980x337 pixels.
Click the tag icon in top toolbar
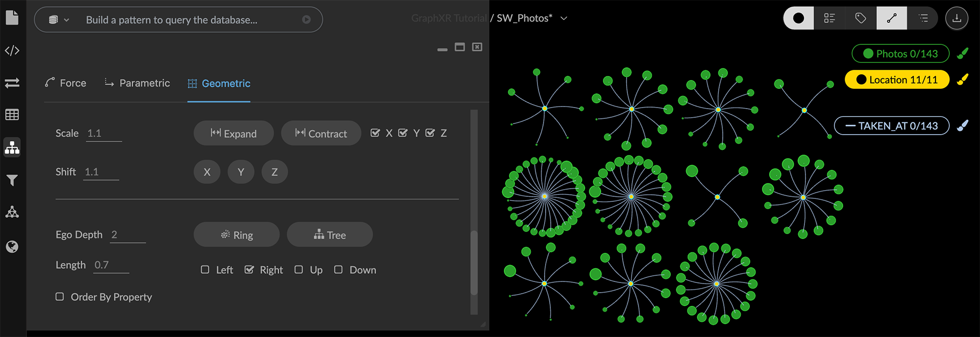click(861, 18)
